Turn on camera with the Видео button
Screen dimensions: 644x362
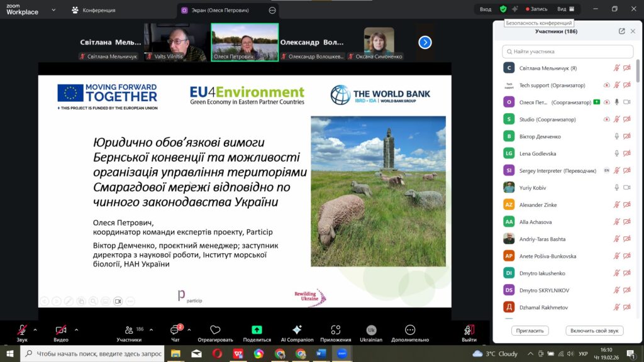coord(61,331)
